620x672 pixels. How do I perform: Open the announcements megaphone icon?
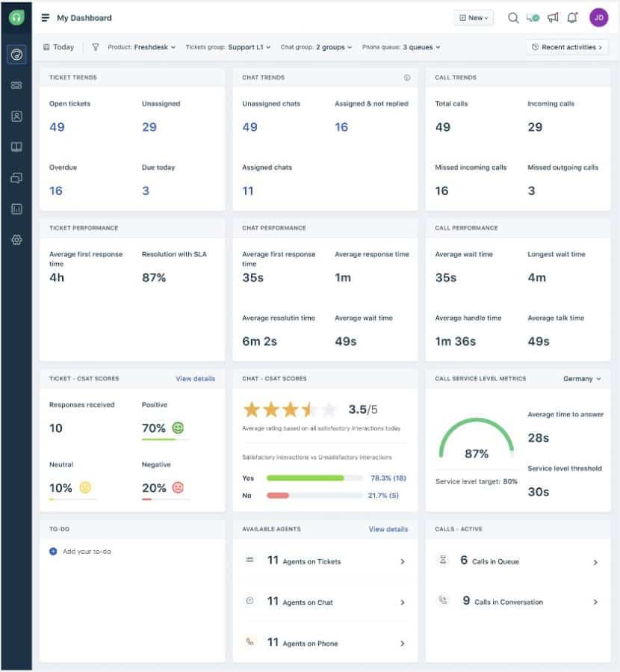coord(553,17)
